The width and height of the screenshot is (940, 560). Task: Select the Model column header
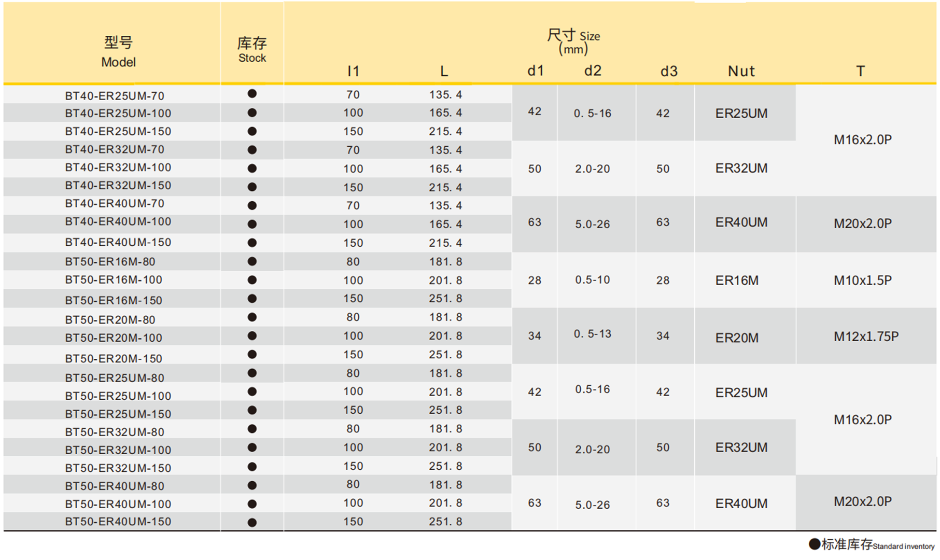[x=118, y=51]
